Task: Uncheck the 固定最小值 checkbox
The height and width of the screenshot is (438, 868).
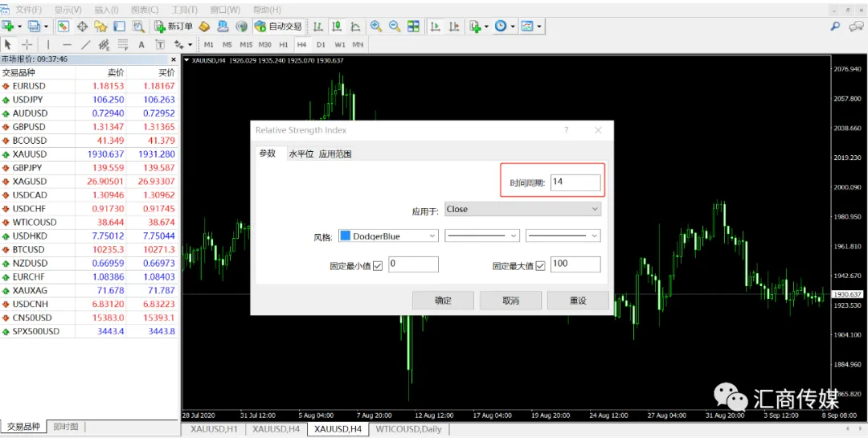Action: coord(378,266)
